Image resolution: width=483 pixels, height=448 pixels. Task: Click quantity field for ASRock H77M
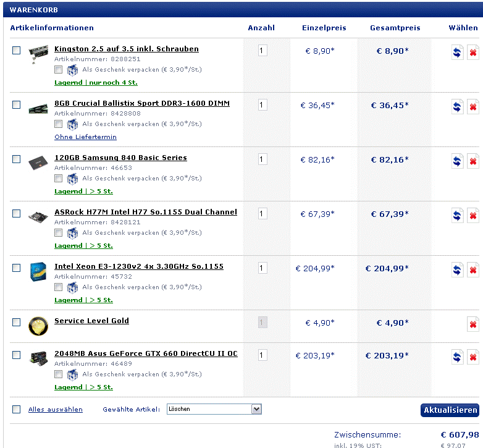point(262,214)
